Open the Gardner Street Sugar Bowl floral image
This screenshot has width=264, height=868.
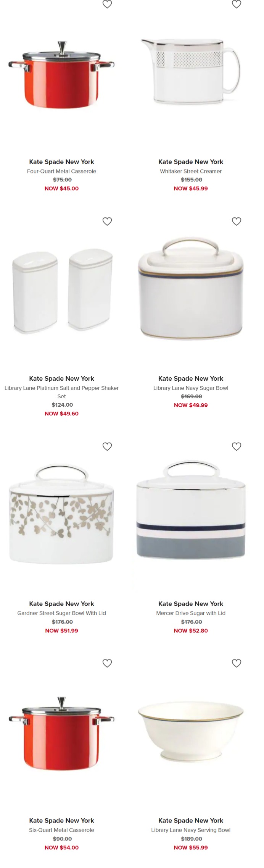point(61,514)
